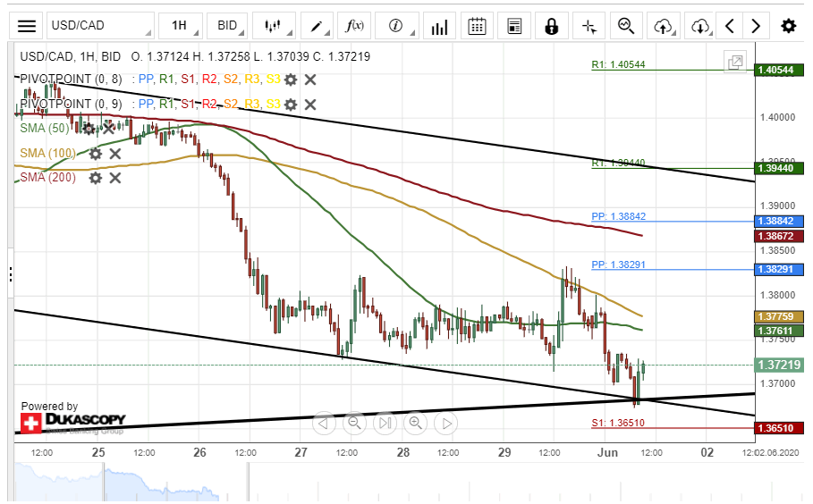Open chart settings gear in toolbar

pos(789,26)
